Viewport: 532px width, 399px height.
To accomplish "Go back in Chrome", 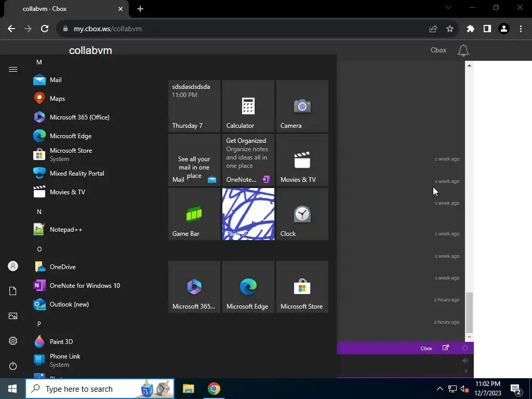I will pyautogui.click(x=11, y=29).
